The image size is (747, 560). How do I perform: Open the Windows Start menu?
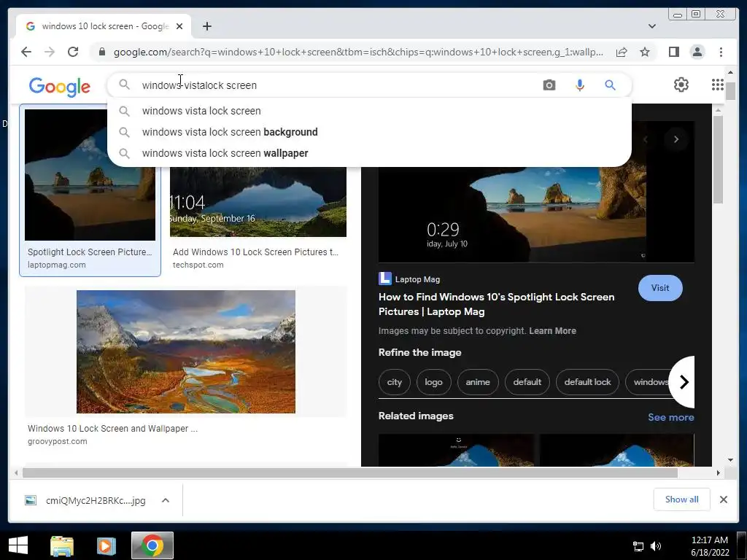point(18,545)
